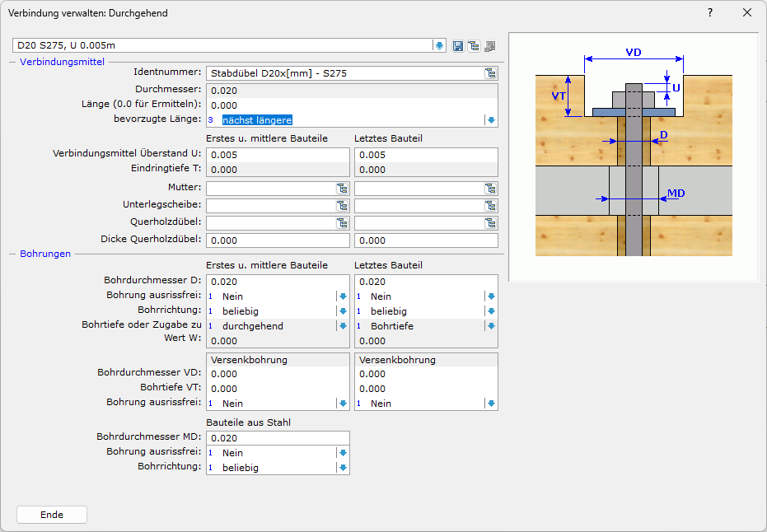Click the Ende button
Image resolution: width=767 pixels, height=532 pixels.
[x=52, y=515]
